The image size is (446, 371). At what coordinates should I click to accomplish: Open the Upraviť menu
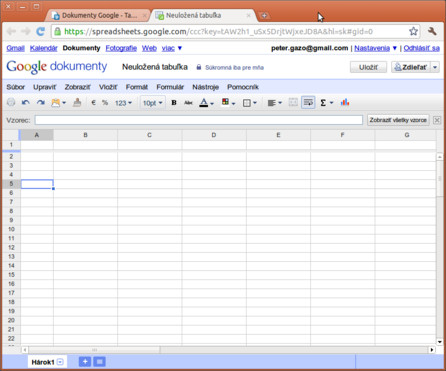pos(45,87)
